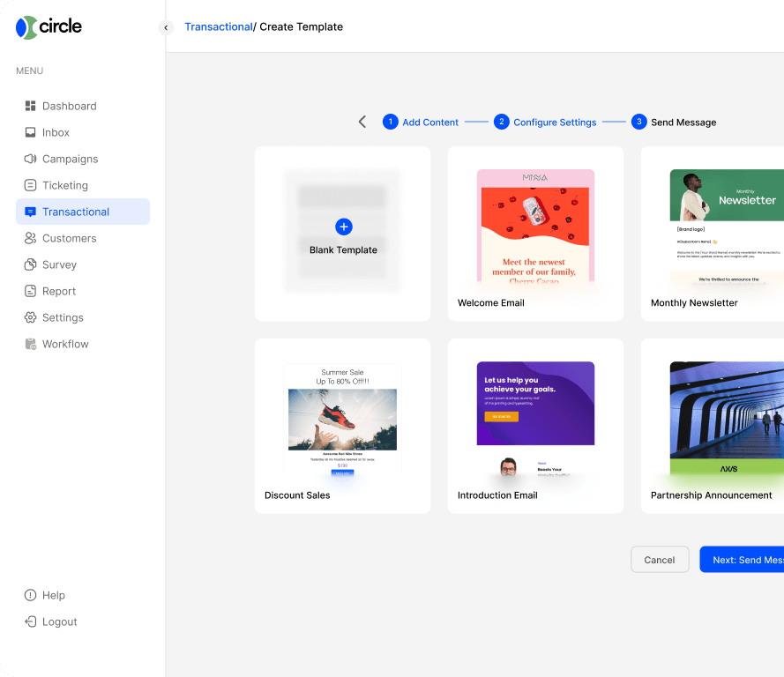Click the Inbox tray icon
Screen dimensions: 784x677
click(31, 132)
